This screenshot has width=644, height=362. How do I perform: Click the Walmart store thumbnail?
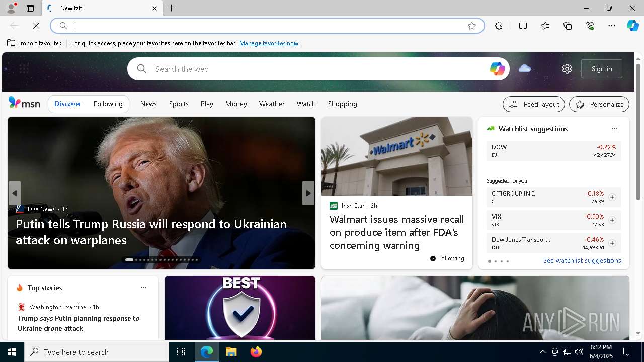point(397,156)
